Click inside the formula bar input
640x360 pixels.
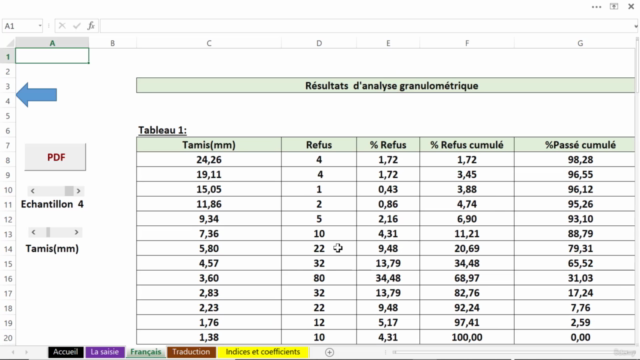pyautogui.click(x=367, y=26)
